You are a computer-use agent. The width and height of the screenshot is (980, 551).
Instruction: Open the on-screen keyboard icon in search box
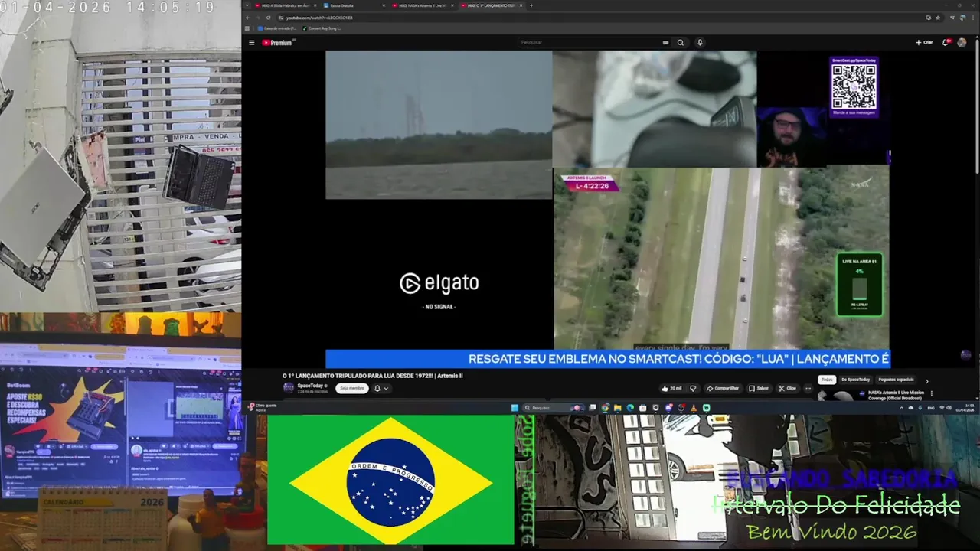coord(665,43)
